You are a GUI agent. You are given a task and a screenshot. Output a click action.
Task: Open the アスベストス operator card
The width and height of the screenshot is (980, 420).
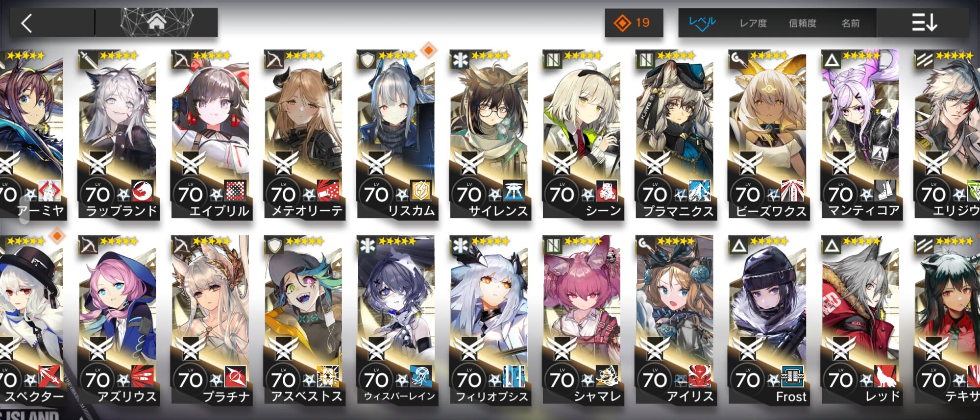click(x=305, y=320)
